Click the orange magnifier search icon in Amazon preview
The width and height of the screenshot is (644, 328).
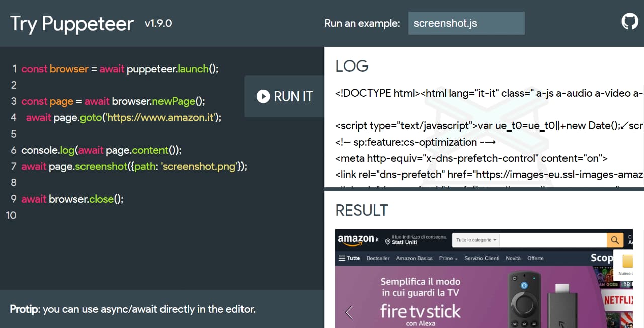614,240
